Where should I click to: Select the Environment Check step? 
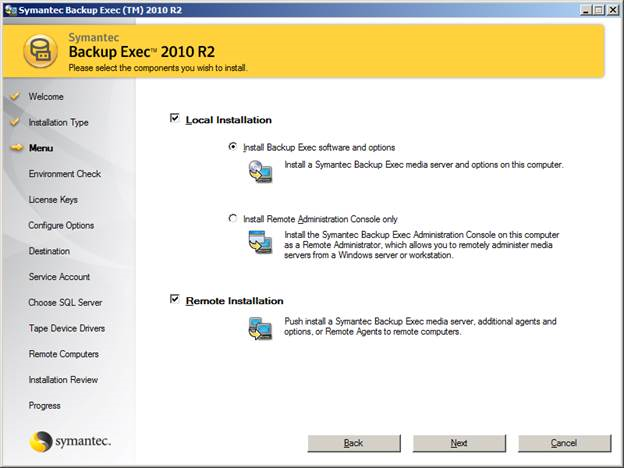point(64,174)
